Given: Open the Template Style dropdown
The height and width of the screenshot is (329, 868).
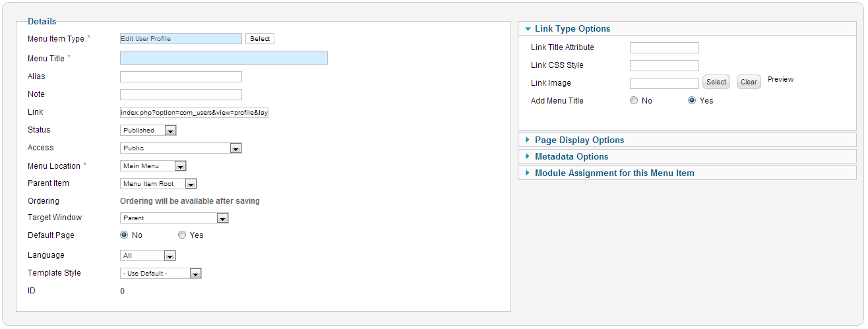Looking at the screenshot, I should coord(160,274).
